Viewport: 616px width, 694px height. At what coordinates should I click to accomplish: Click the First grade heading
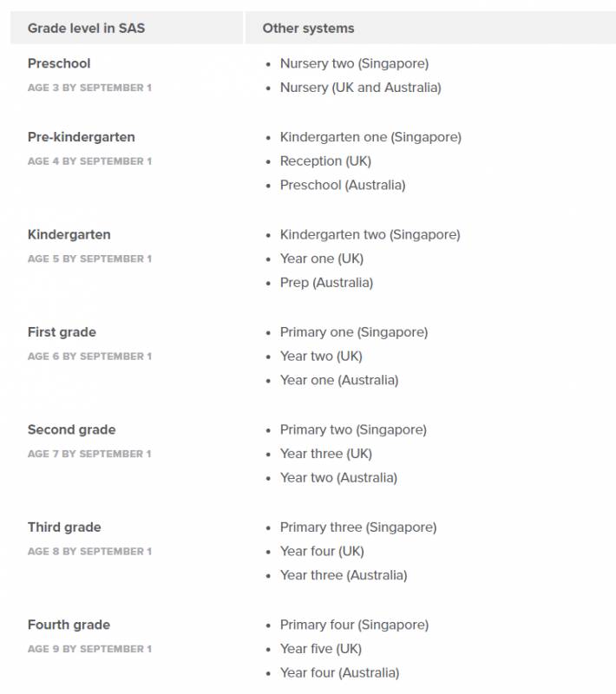[x=62, y=332]
